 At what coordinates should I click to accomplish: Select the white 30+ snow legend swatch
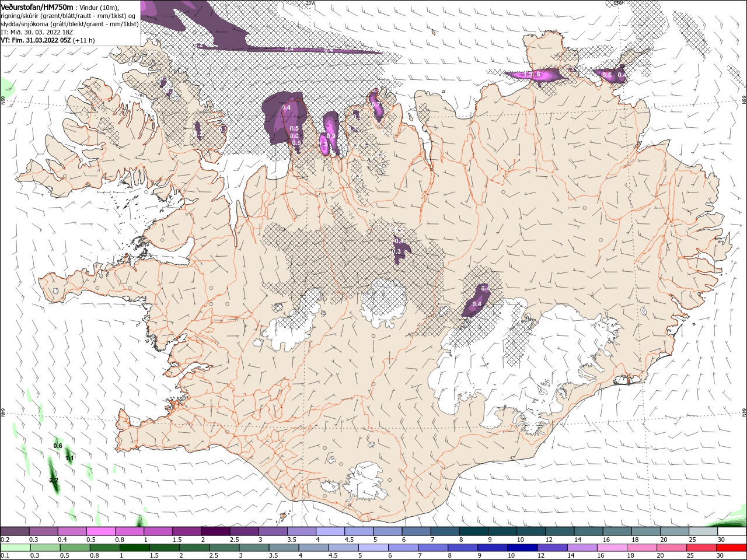click(x=732, y=531)
